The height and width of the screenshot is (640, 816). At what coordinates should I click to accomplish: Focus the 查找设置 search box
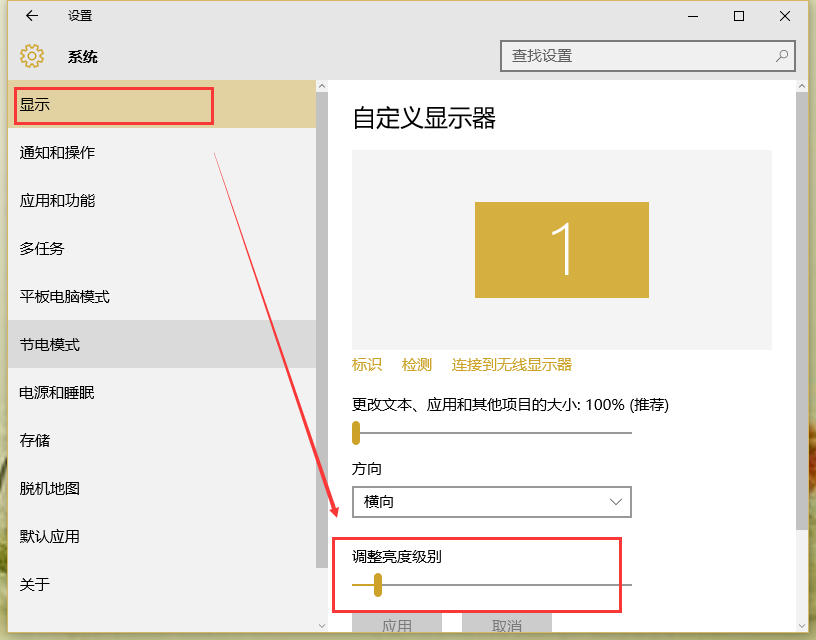point(647,56)
